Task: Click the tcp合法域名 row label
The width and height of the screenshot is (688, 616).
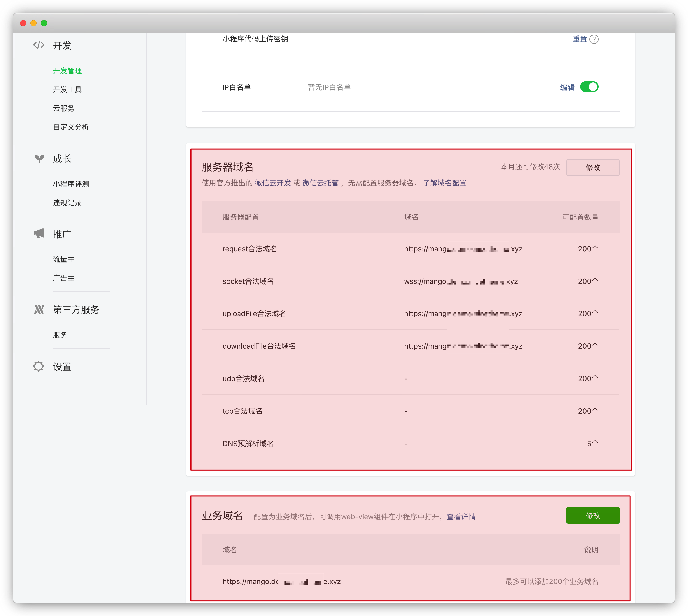Action: click(x=243, y=411)
